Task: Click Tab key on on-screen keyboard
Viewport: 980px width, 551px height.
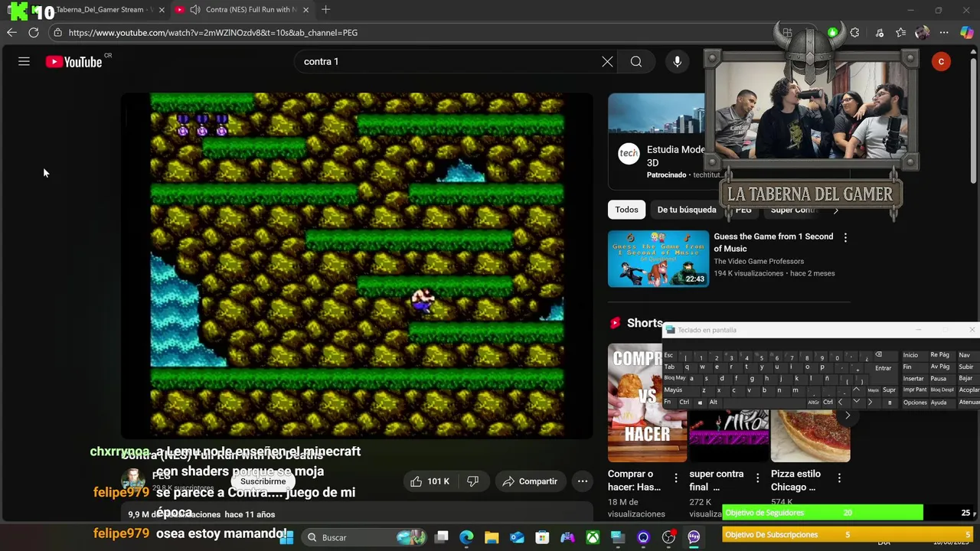Action: 671,367
